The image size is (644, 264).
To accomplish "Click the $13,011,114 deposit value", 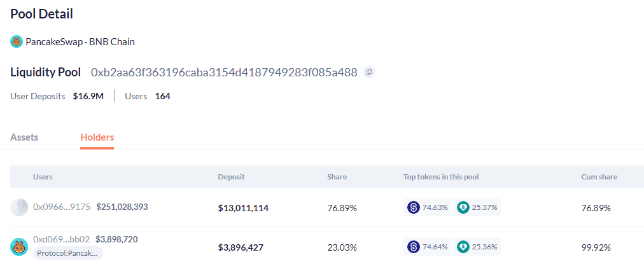I will [x=243, y=208].
